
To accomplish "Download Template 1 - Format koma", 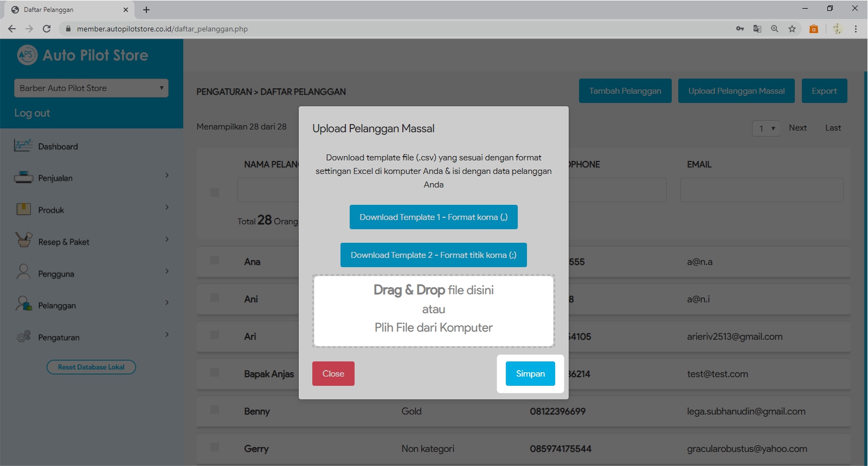I will tap(433, 217).
